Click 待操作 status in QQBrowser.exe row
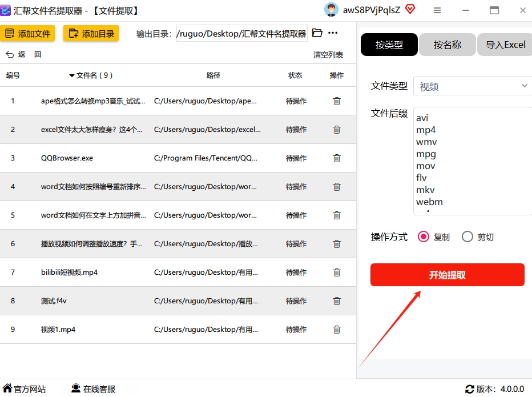The height and width of the screenshot is (397, 532). [x=296, y=158]
